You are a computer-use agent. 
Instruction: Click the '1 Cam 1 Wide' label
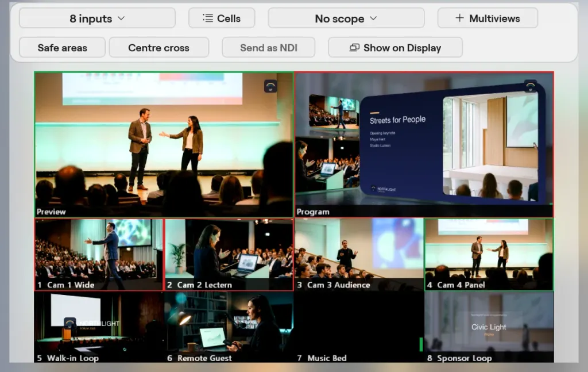click(65, 285)
